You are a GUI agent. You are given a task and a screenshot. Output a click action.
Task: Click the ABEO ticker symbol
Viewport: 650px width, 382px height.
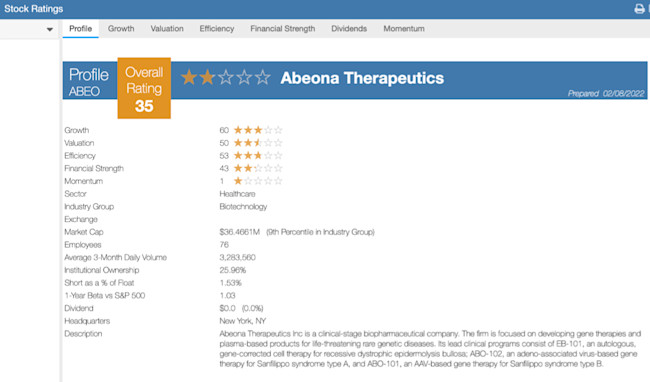click(x=84, y=91)
